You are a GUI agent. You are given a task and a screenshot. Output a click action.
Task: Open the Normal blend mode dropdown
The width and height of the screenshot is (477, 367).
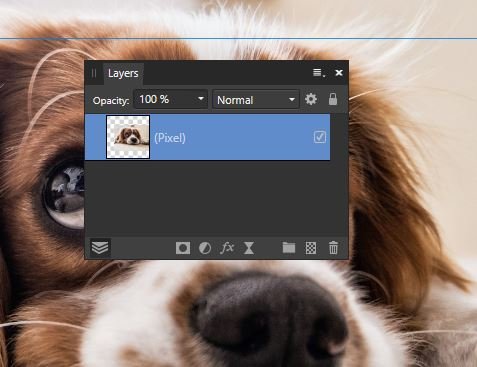(x=256, y=99)
